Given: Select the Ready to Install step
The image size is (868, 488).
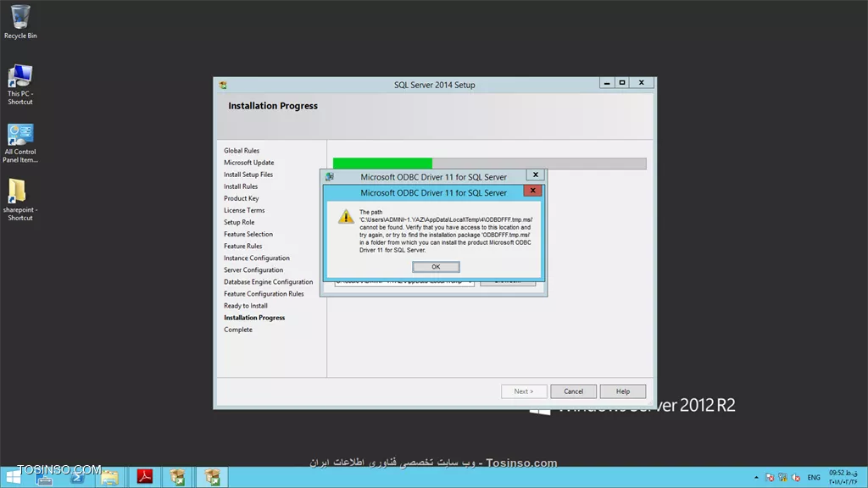Looking at the screenshot, I should 245,306.
